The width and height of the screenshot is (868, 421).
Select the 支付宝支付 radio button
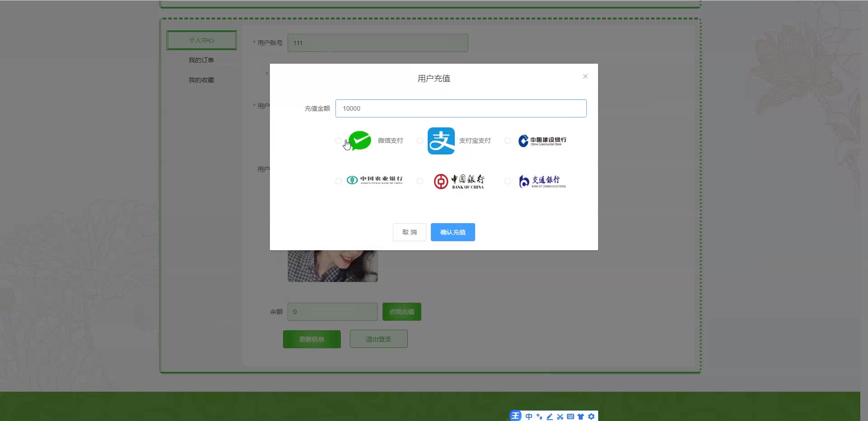click(x=420, y=140)
